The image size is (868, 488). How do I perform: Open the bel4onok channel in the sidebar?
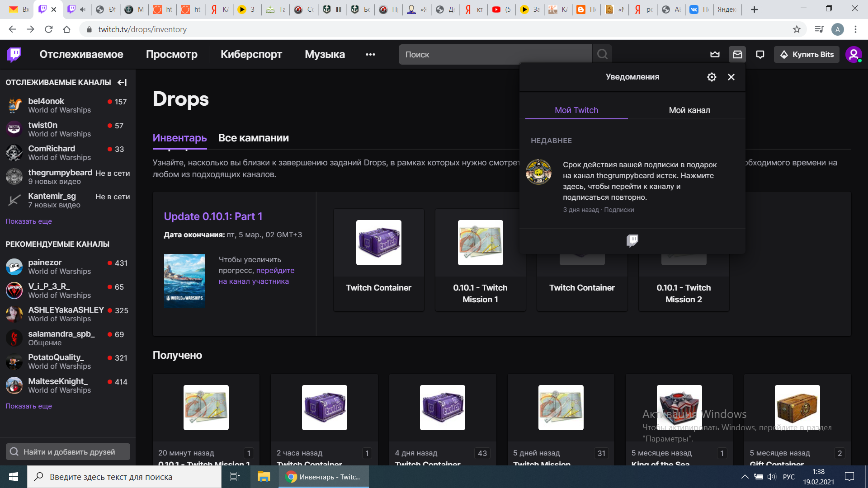coord(46,101)
